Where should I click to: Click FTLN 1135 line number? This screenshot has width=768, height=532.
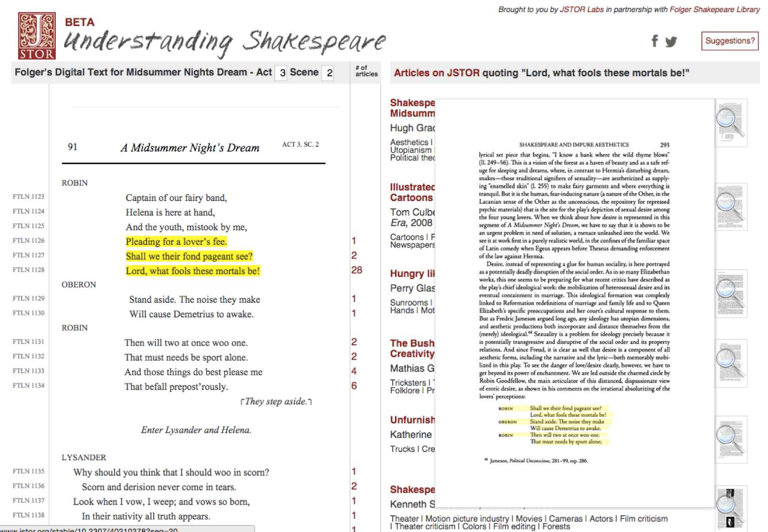[x=28, y=471]
